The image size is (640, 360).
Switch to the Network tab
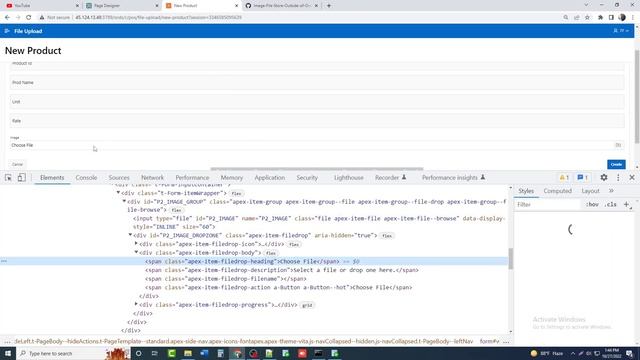pos(152,178)
